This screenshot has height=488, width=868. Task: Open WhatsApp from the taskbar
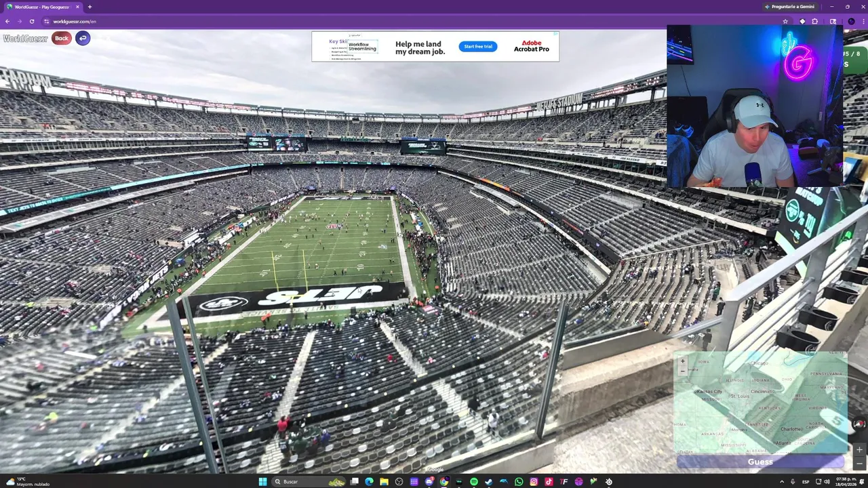519,482
